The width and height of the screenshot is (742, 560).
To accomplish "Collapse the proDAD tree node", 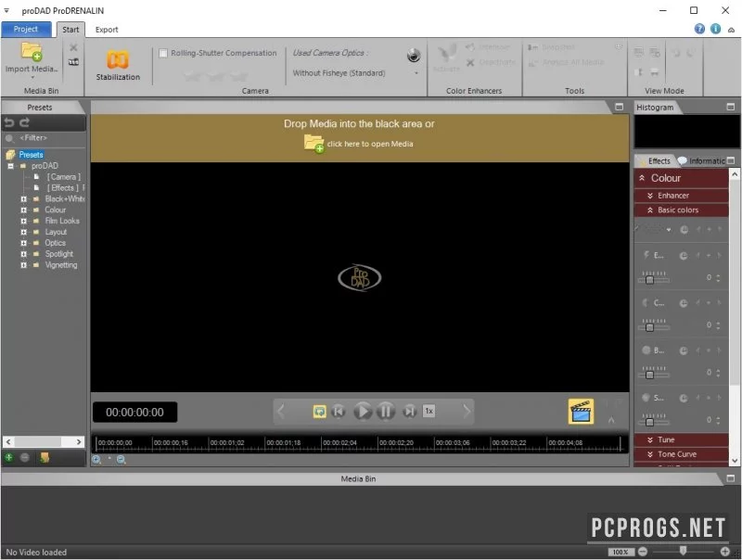I will [10, 166].
